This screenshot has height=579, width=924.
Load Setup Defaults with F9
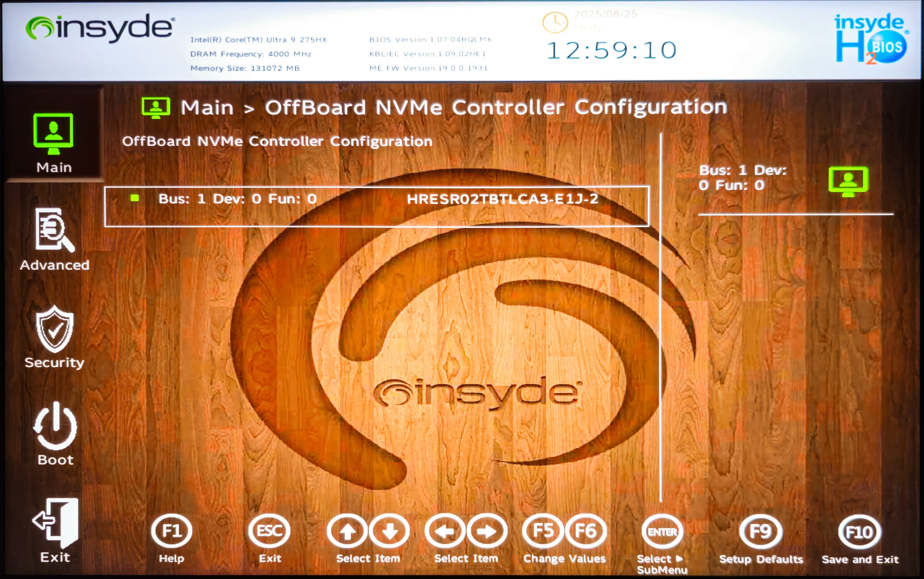click(x=760, y=532)
